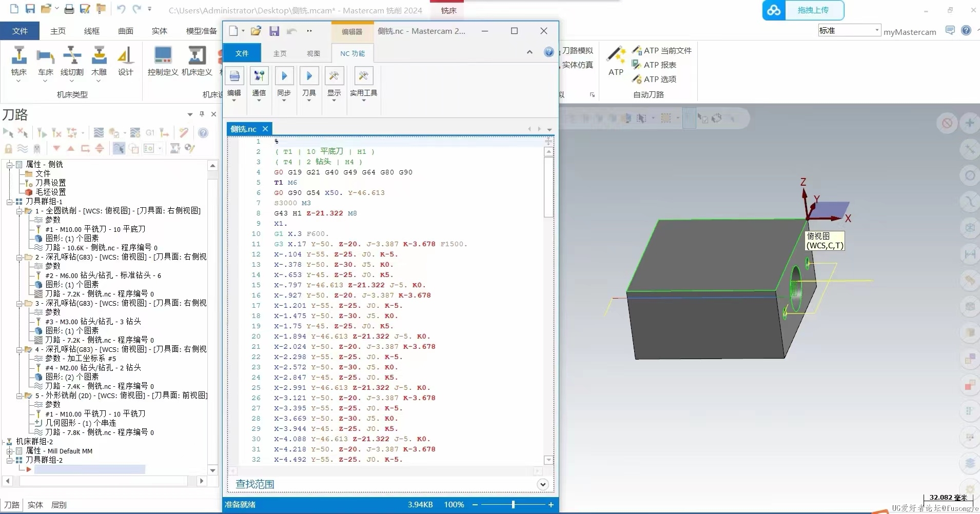Viewport: 980px width, 514px height.
Task: Toggle ghost display icon in toolpath panel
Action: 37,149
